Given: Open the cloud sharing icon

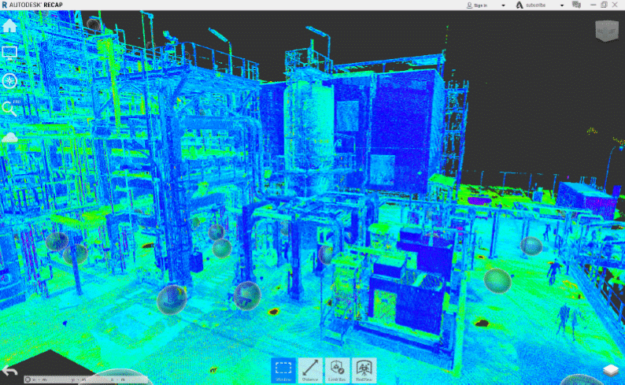Looking at the screenshot, I should (x=10, y=138).
